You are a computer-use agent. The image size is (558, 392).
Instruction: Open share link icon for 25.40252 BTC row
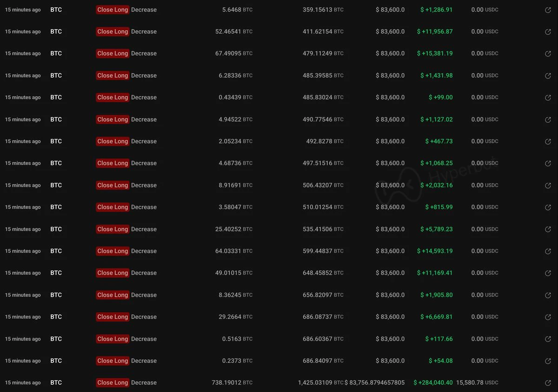click(548, 229)
